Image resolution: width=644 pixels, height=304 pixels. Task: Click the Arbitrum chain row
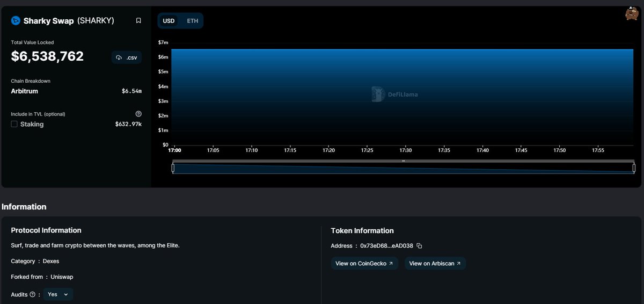pos(76,91)
